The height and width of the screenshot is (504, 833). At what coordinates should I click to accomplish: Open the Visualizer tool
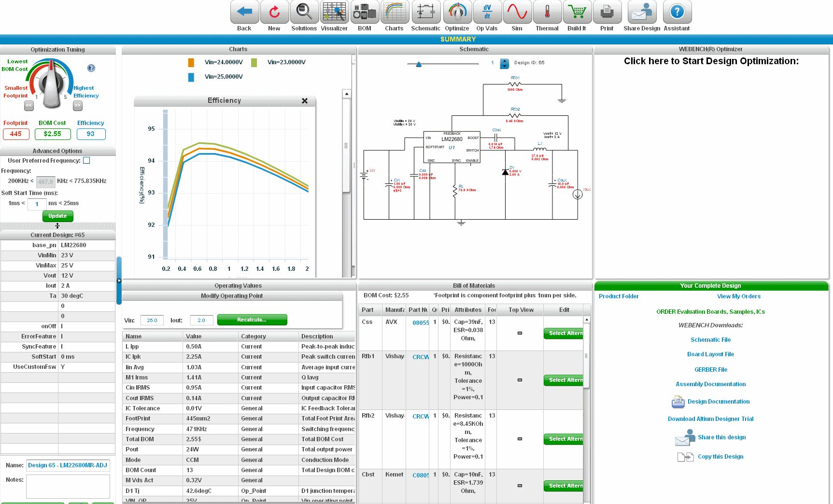click(334, 12)
